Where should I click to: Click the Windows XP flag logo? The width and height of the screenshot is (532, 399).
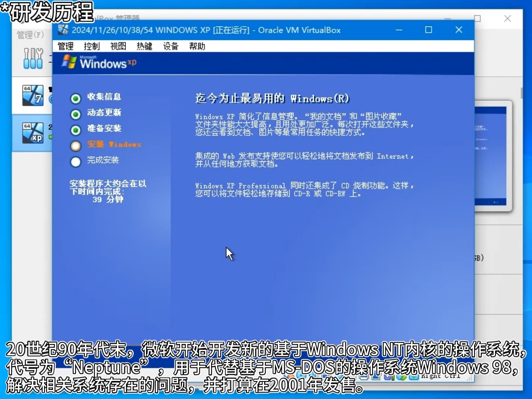[x=69, y=62]
